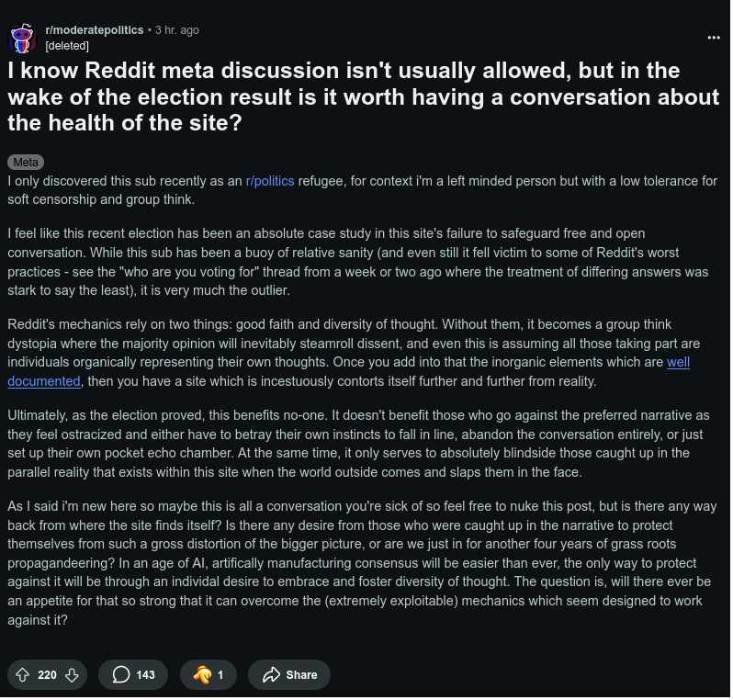Click the 143 comments count
The width and height of the screenshot is (733, 700).
145,674
